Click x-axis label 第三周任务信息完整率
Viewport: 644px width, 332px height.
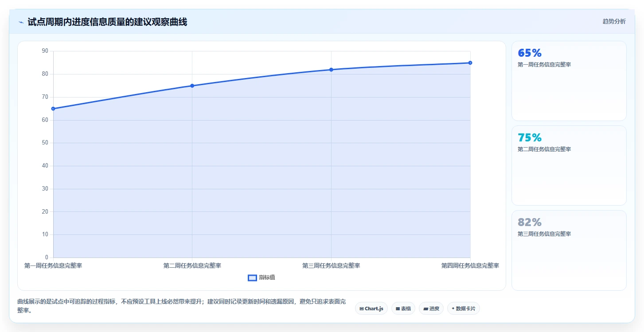[331, 266]
